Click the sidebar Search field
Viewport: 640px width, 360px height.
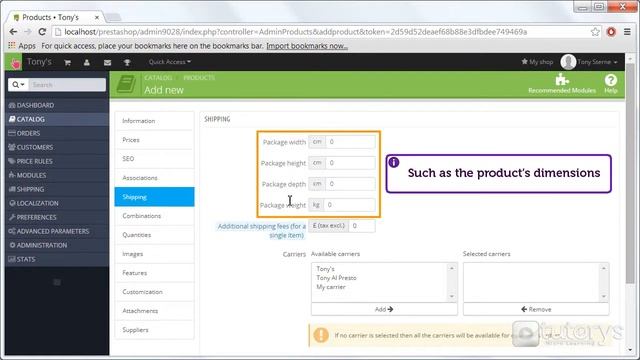coord(67,84)
